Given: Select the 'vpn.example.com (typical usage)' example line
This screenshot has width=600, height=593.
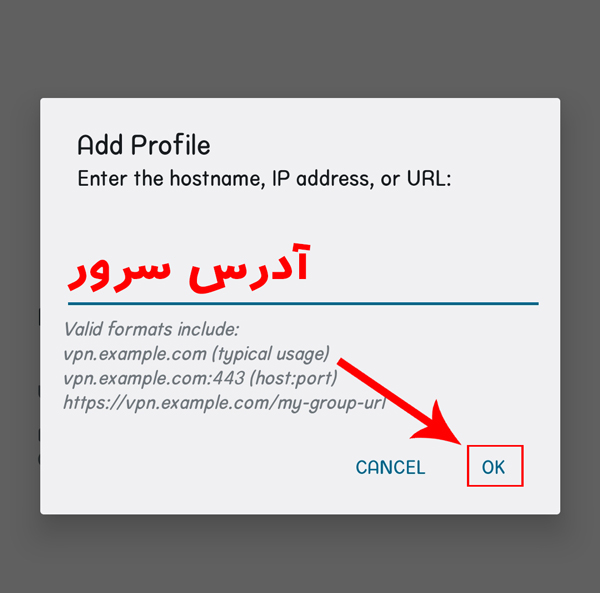Looking at the screenshot, I should point(196,354).
